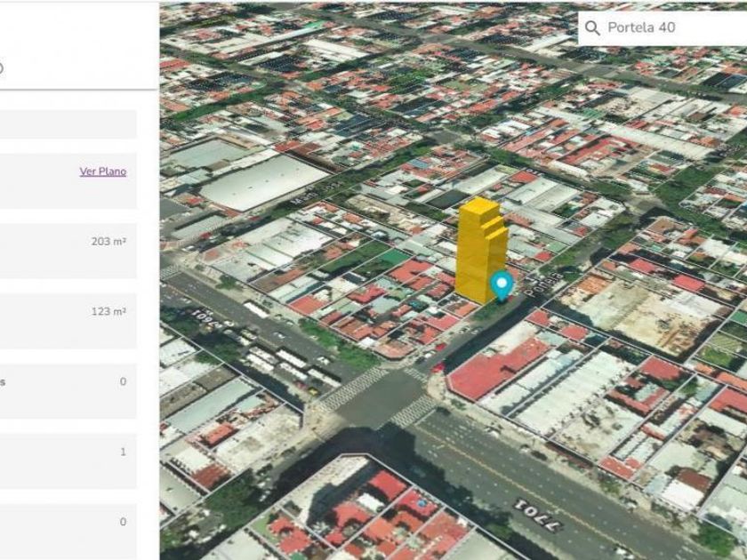Select the panel row showing value 1
Screen dimensions: 747x560
[68, 460]
